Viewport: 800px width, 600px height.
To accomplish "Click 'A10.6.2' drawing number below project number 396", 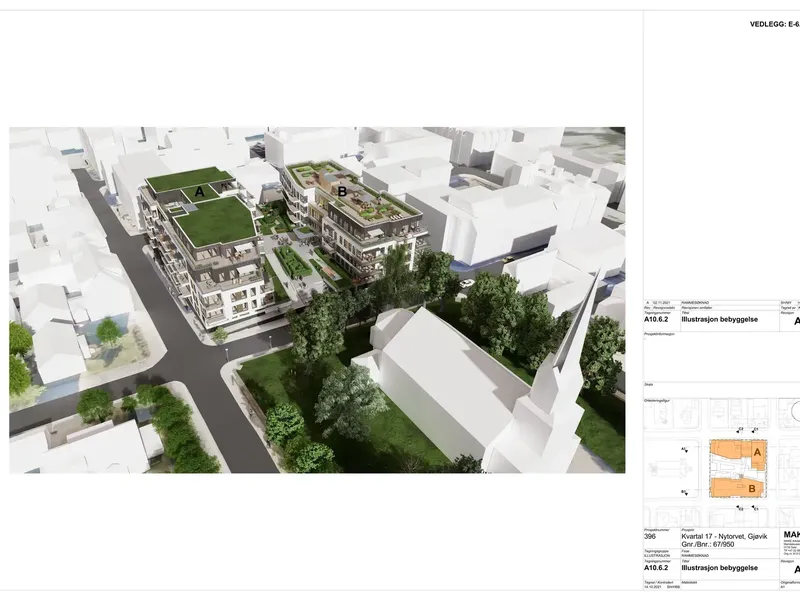I will 656,568.
